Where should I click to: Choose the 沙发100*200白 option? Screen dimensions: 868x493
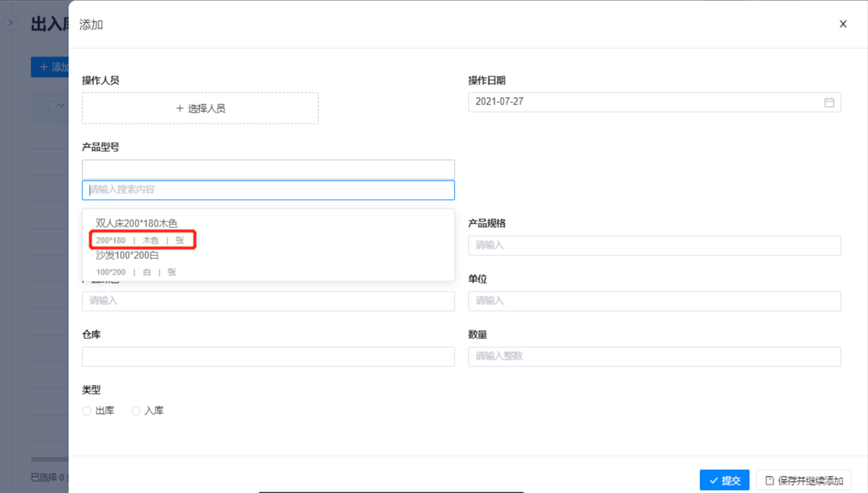127,256
